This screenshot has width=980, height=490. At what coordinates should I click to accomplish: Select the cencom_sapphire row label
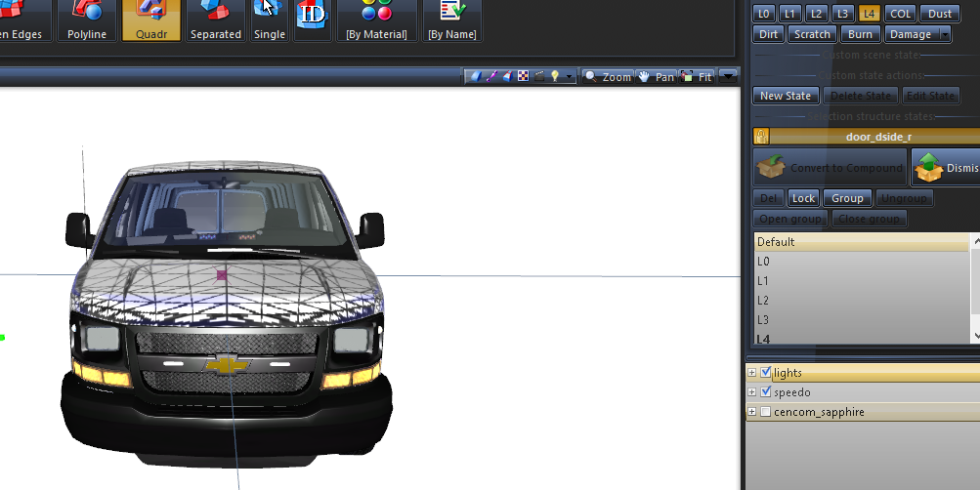coord(819,412)
